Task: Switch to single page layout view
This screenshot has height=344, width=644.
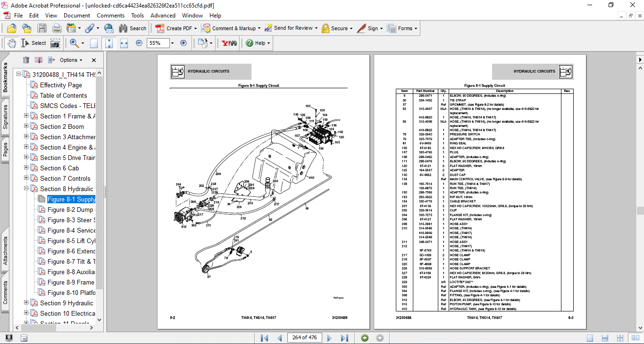Action: pos(590,338)
